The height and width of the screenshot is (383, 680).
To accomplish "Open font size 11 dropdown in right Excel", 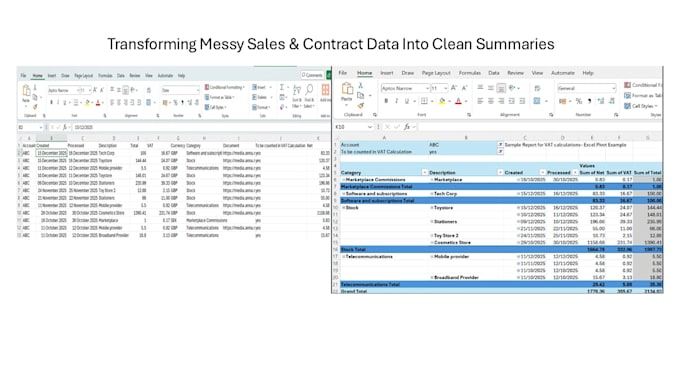I will tap(445, 88).
